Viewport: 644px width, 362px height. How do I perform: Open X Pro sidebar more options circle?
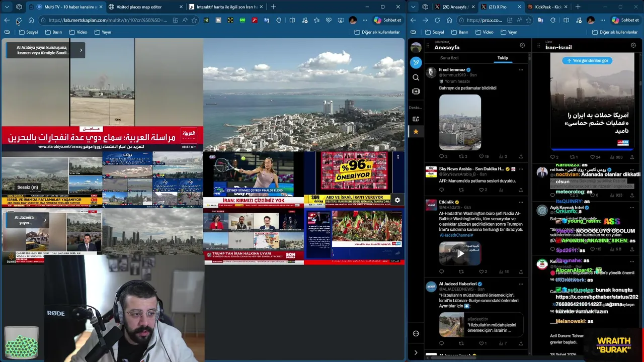416,333
